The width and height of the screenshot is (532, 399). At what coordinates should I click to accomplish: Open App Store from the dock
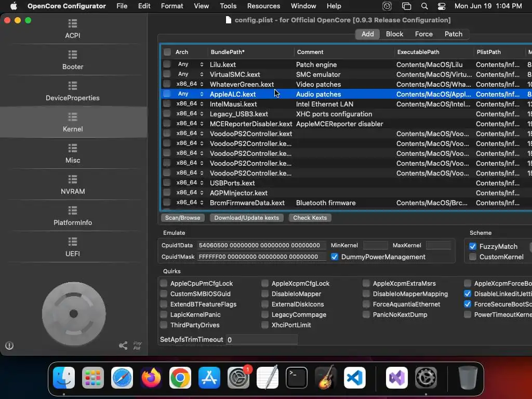coord(209,377)
